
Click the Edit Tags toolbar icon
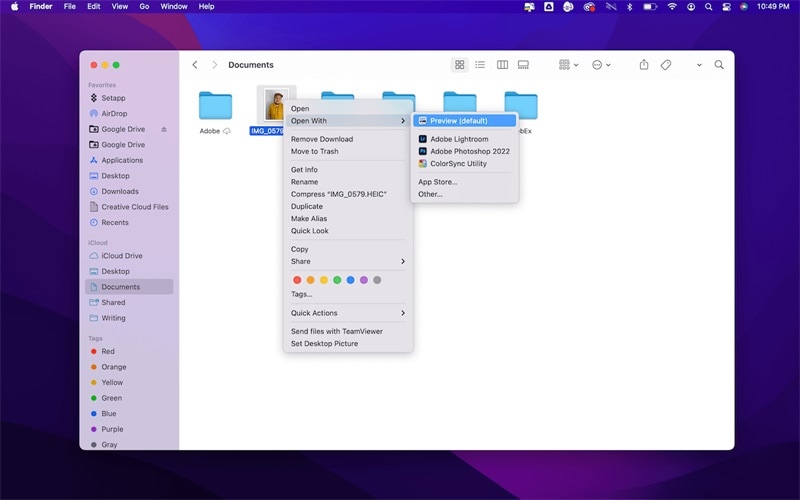666,65
